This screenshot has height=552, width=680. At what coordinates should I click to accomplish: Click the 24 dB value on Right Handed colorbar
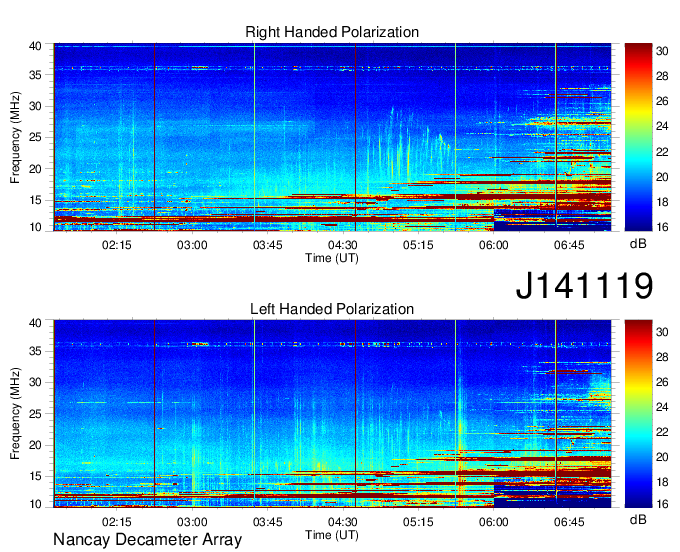662,127
